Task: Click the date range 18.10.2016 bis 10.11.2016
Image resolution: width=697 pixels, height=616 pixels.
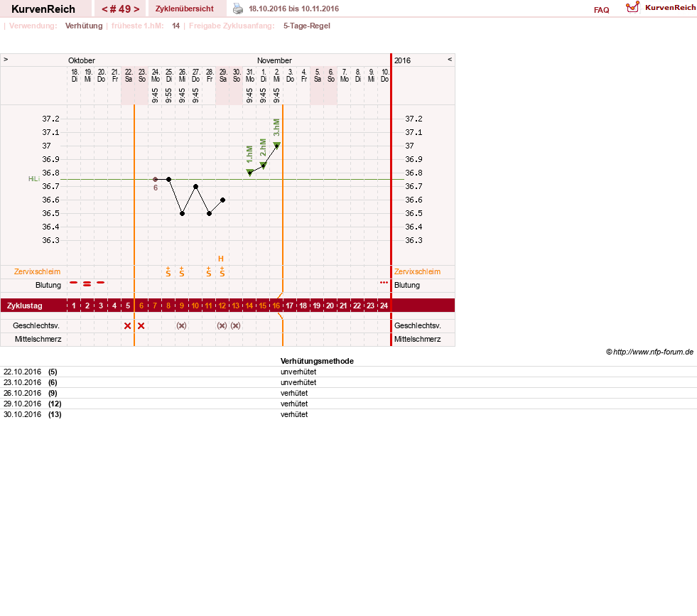Action: click(294, 9)
